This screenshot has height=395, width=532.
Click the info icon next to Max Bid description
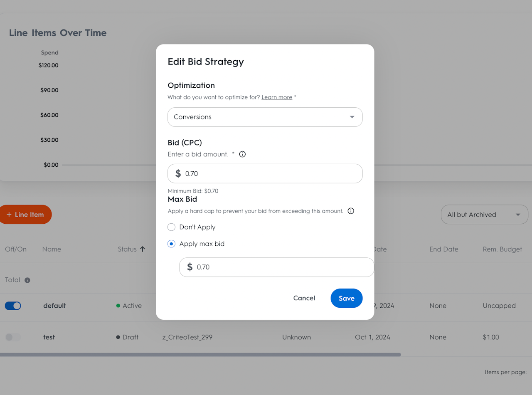pos(351,211)
